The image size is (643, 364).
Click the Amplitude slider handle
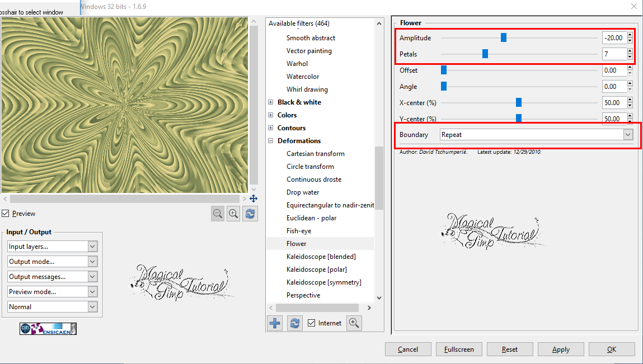(503, 37)
